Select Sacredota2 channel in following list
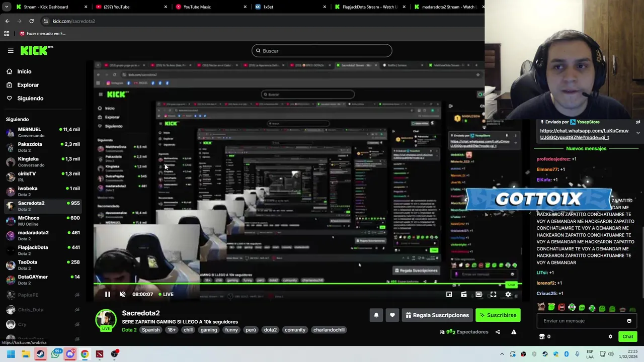644x362 pixels. [43, 206]
